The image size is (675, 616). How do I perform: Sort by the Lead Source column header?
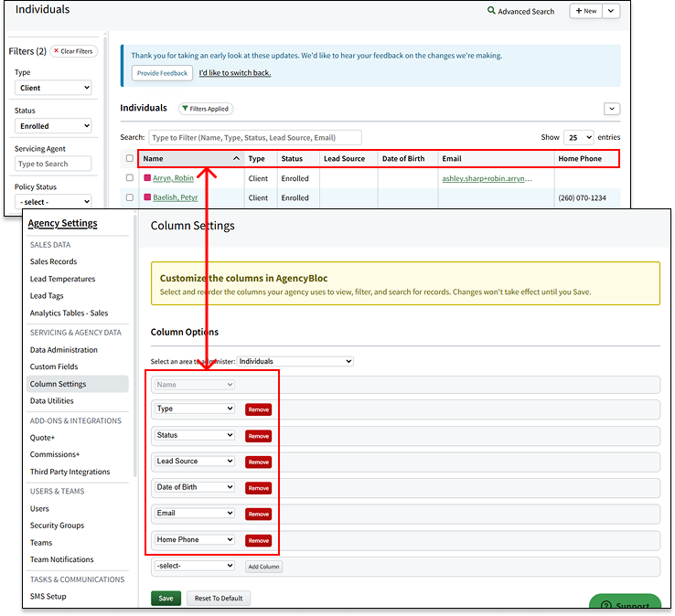point(344,159)
